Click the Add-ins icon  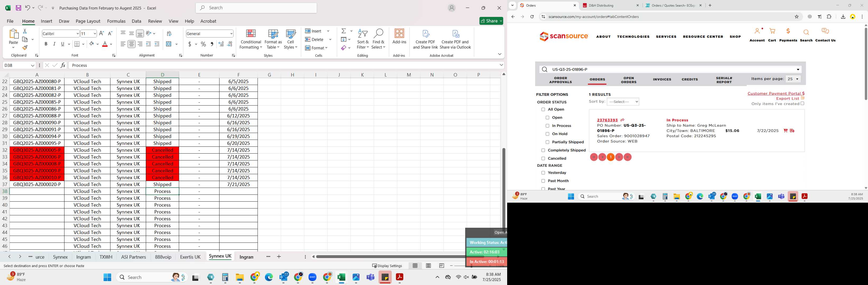(x=399, y=36)
